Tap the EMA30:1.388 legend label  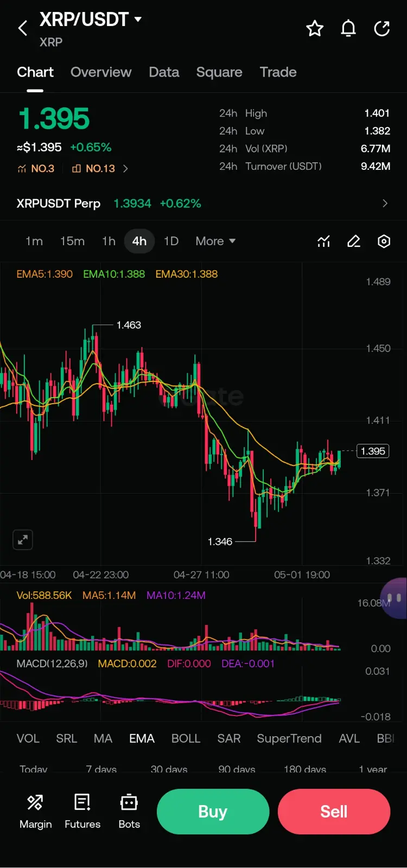tap(187, 274)
